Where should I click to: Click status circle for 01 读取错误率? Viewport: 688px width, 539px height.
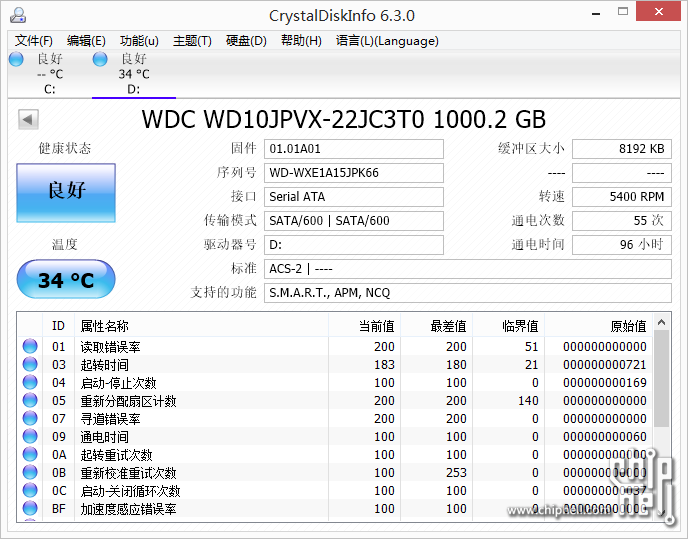click(x=30, y=346)
